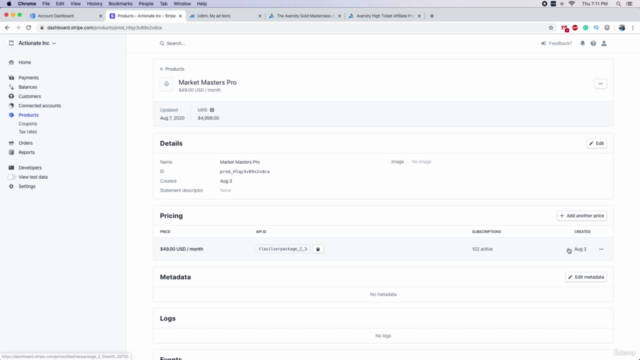Open price row overflow menu
640x360 pixels.
coord(601,249)
